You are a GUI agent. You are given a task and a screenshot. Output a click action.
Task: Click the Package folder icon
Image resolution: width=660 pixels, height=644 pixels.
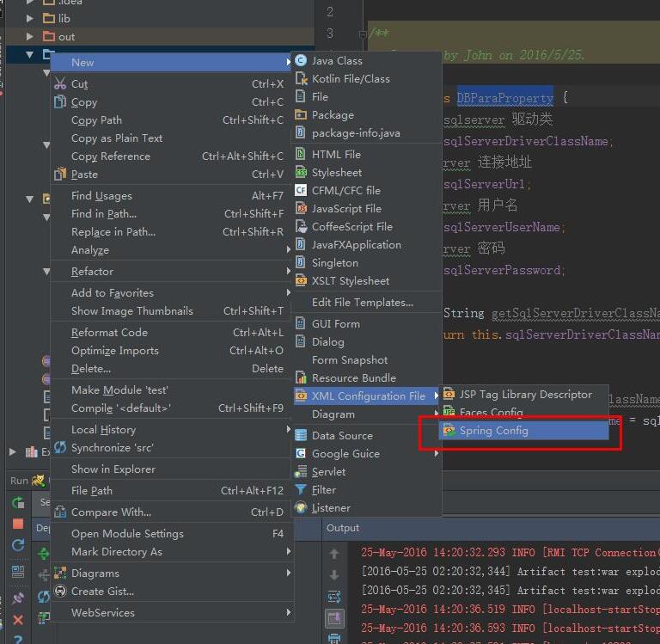[301, 114]
